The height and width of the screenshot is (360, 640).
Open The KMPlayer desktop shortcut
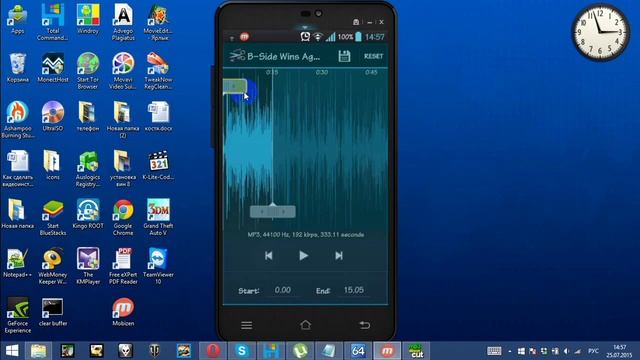pyautogui.click(x=88, y=266)
